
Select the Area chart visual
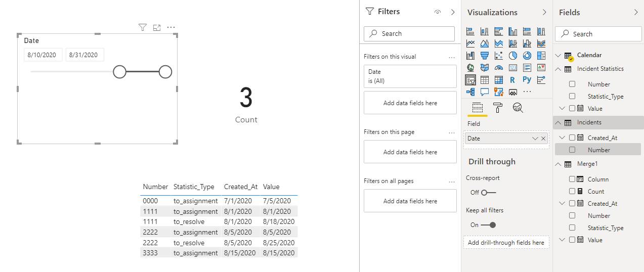[485, 43]
